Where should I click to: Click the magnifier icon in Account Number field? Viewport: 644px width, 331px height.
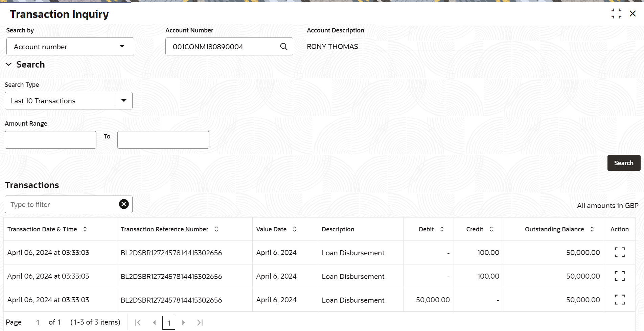pos(284,47)
